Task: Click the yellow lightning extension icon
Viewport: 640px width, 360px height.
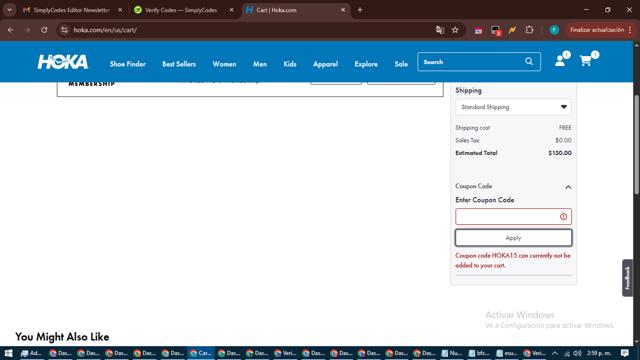Action: click(x=512, y=30)
